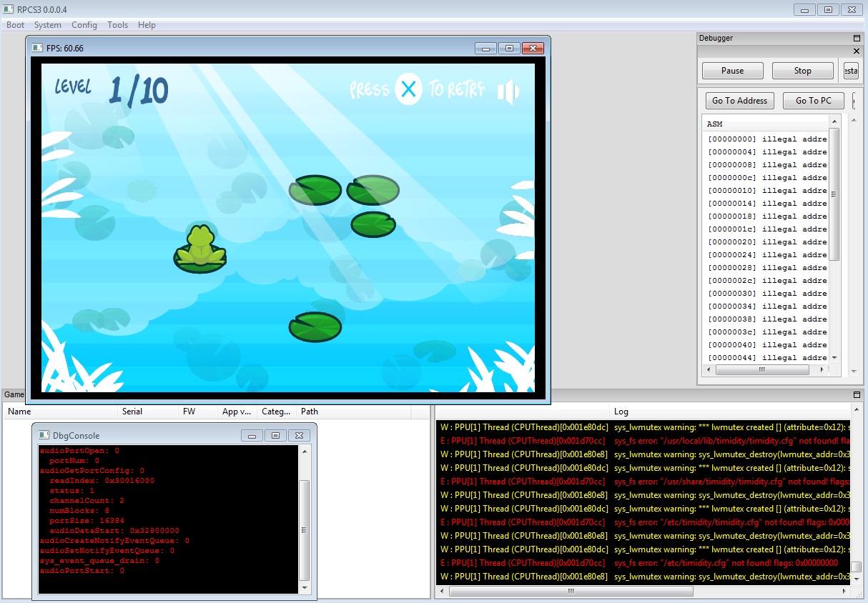This screenshot has width=868, height=603.
Task: Click the Go To PC button
Action: (x=814, y=101)
